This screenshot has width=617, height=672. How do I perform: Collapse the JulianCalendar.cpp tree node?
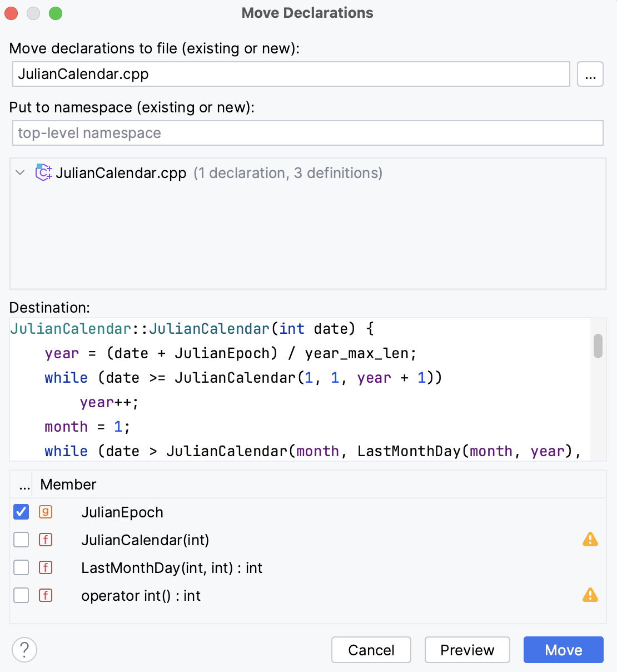[21, 173]
